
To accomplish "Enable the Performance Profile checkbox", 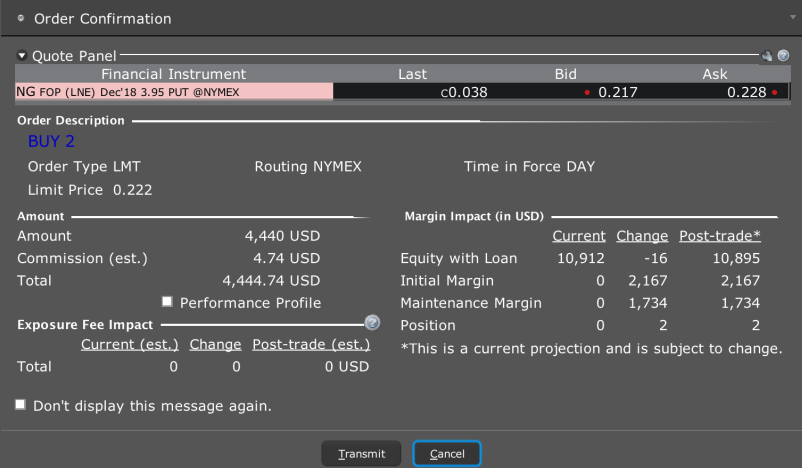I will [167, 302].
